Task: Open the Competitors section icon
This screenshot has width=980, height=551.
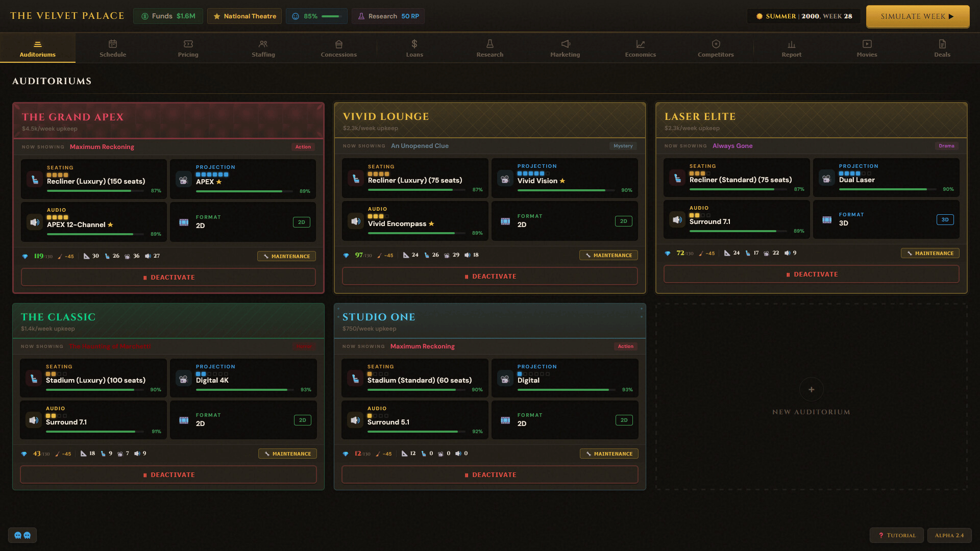Action: coord(716,44)
